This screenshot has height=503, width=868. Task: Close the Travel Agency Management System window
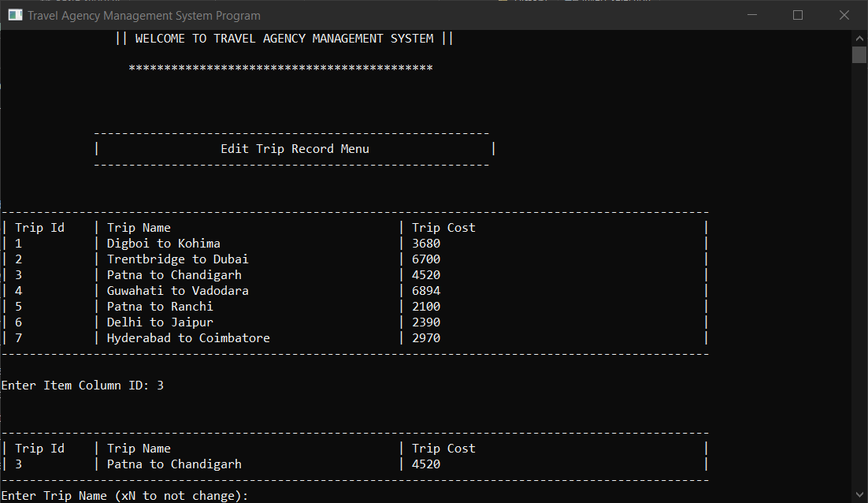click(x=844, y=15)
